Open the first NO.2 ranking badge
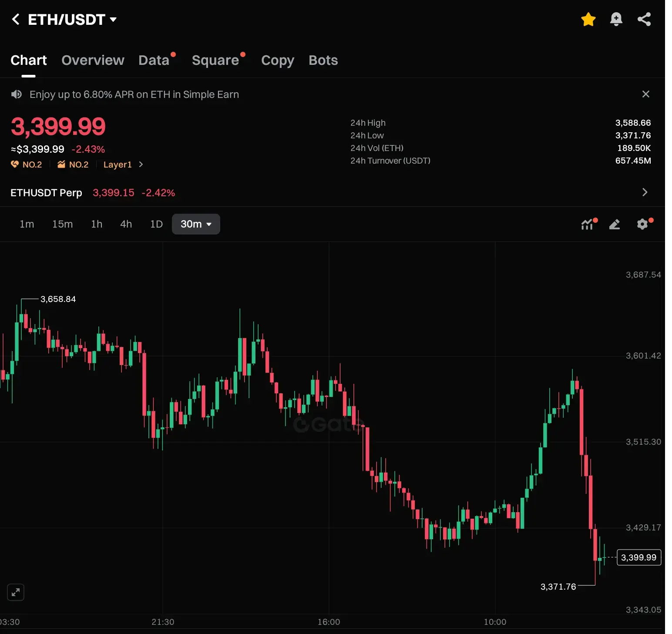 [x=27, y=164]
